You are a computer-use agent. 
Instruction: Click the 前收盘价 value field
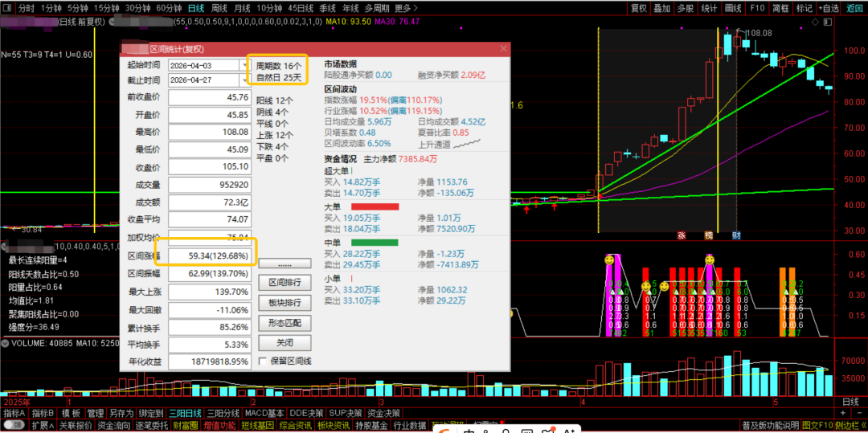coord(209,96)
